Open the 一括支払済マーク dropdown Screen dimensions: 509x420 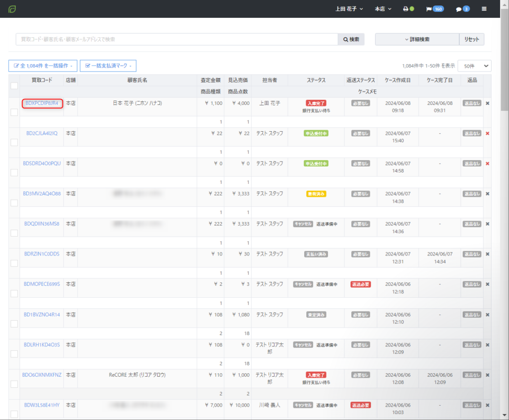tap(108, 66)
